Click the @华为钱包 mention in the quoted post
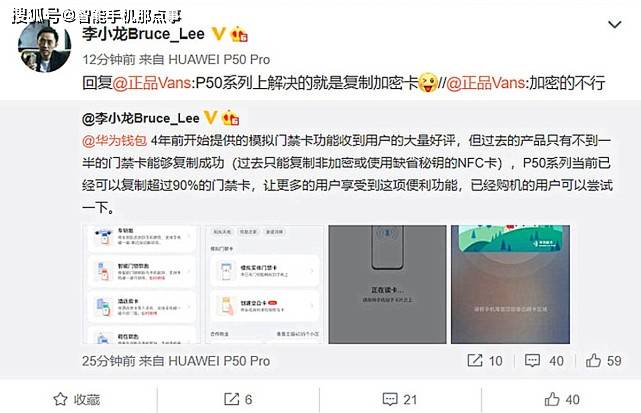Image resolution: width=641 pixels, height=413 pixels. pyautogui.click(x=114, y=141)
